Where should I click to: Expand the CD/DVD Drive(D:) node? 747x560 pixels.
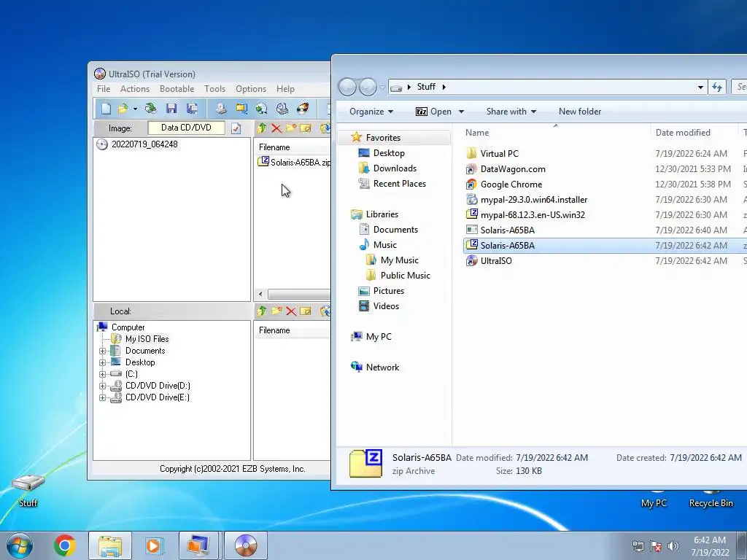click(x=102, y=386)
